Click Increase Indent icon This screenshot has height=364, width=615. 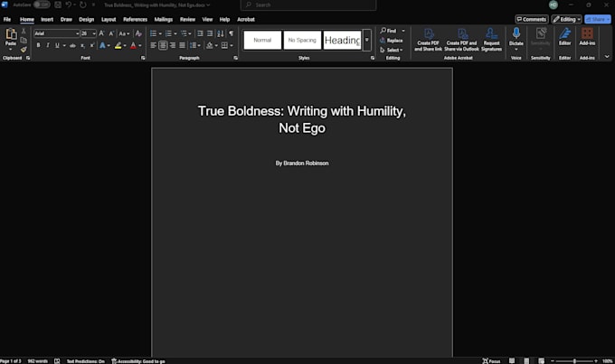tap(210, 33)
